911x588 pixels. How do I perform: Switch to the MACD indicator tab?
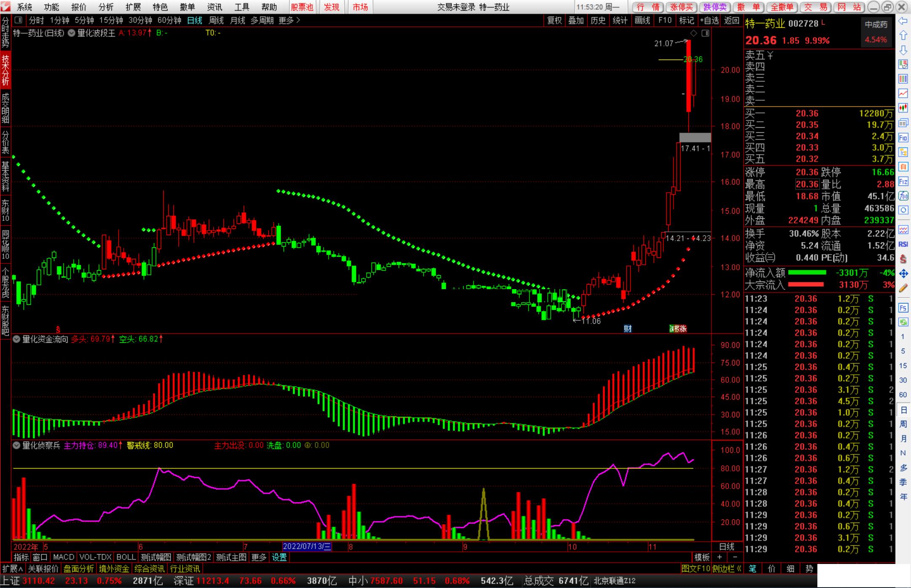pyautogui.click(x=64, y=557)
